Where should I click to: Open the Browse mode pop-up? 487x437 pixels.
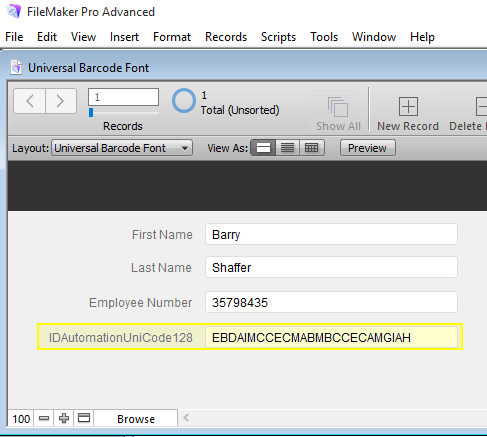tap(136, 419)
